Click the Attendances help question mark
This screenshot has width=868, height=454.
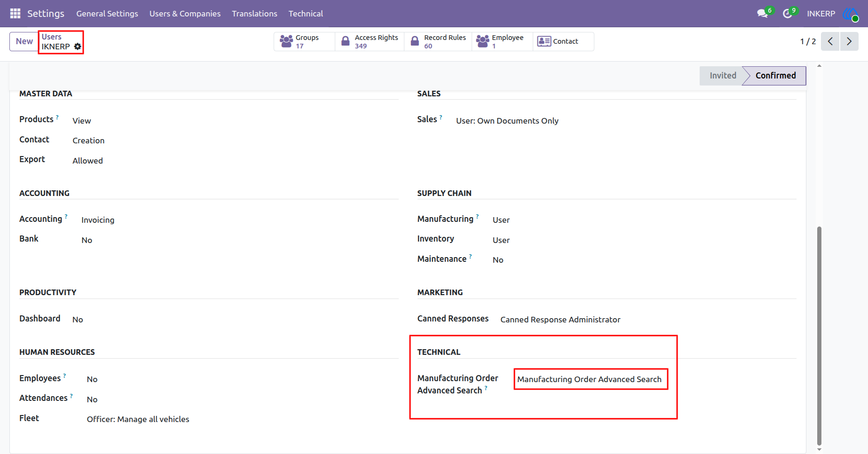tap(71, 396)
